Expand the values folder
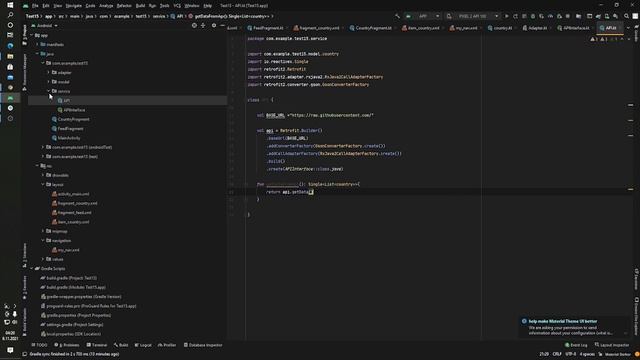640x360 pixels. pos(43,259)
